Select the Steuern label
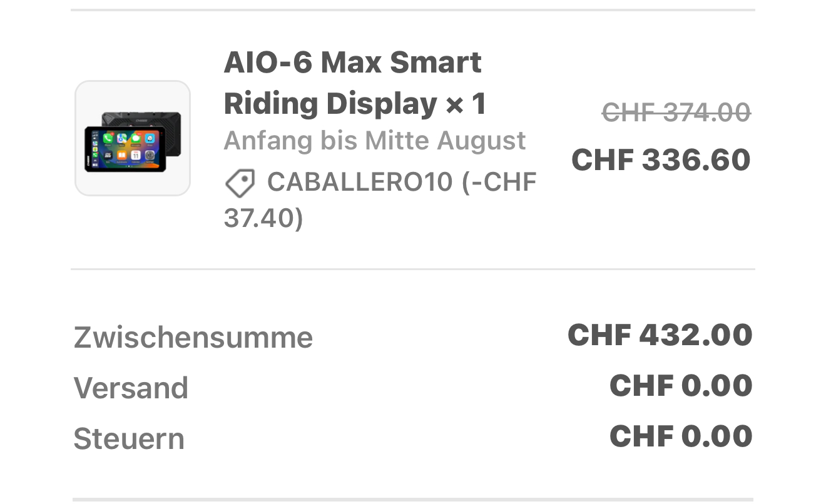Viewport: 826px width, 504px height. (129, 438)
